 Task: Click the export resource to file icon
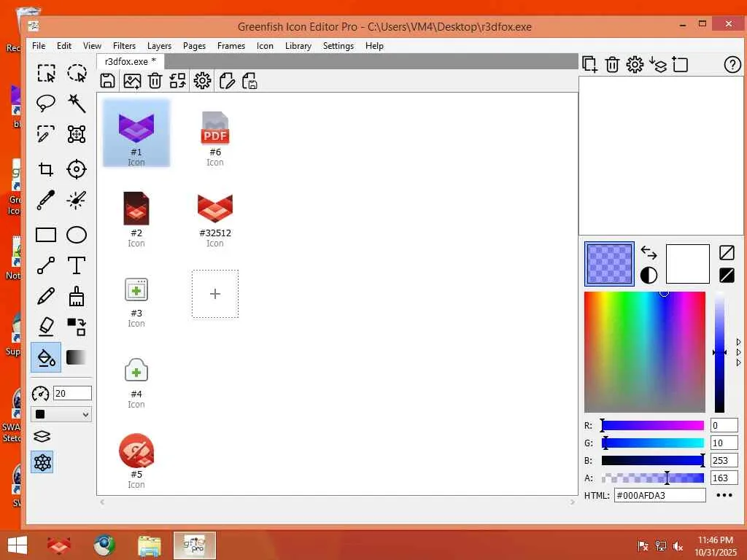tap(249, 80)
